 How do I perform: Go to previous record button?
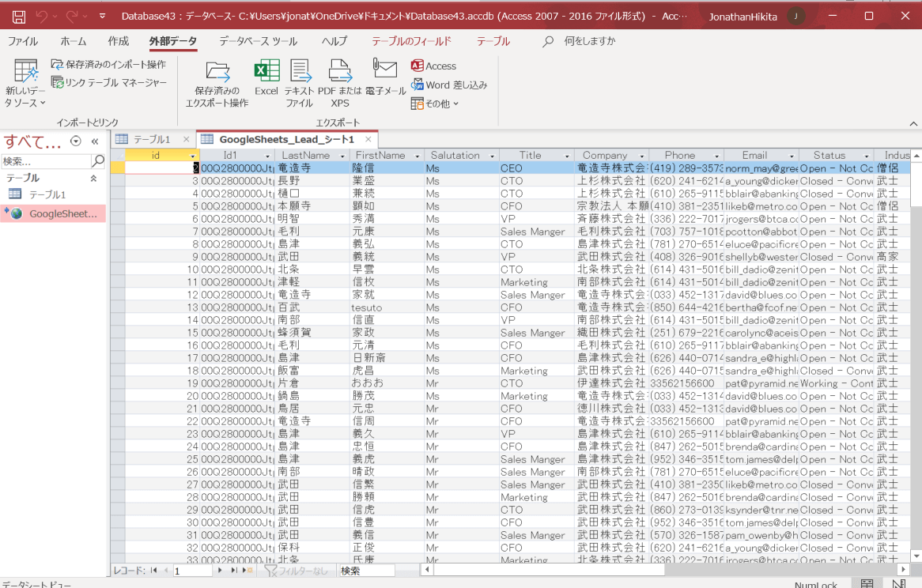click(x=166, y=571)
